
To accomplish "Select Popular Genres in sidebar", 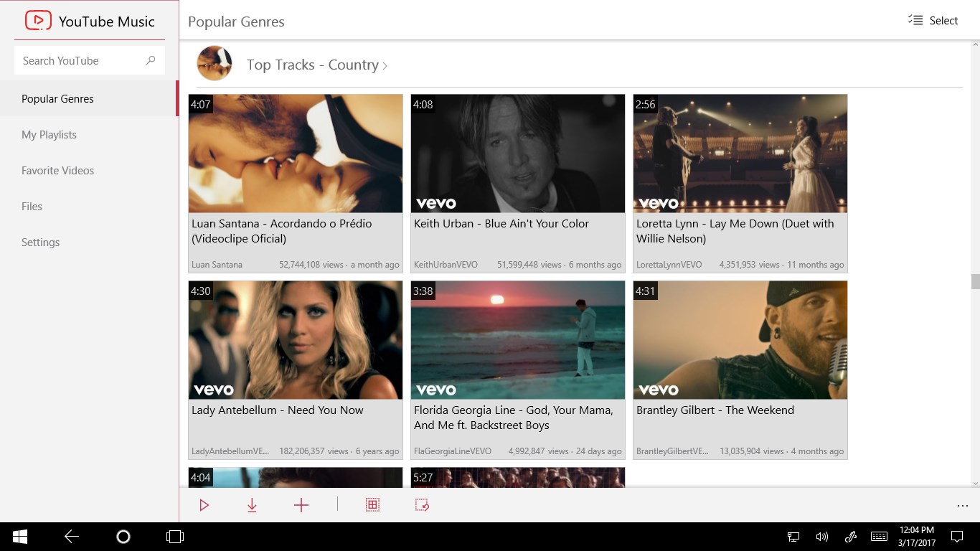I will pos(89,99).
